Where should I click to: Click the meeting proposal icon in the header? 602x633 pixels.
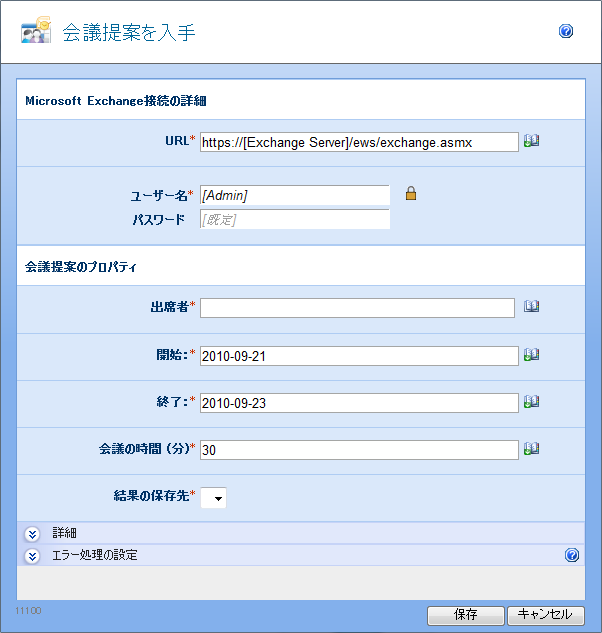click(x=37, y=32)
